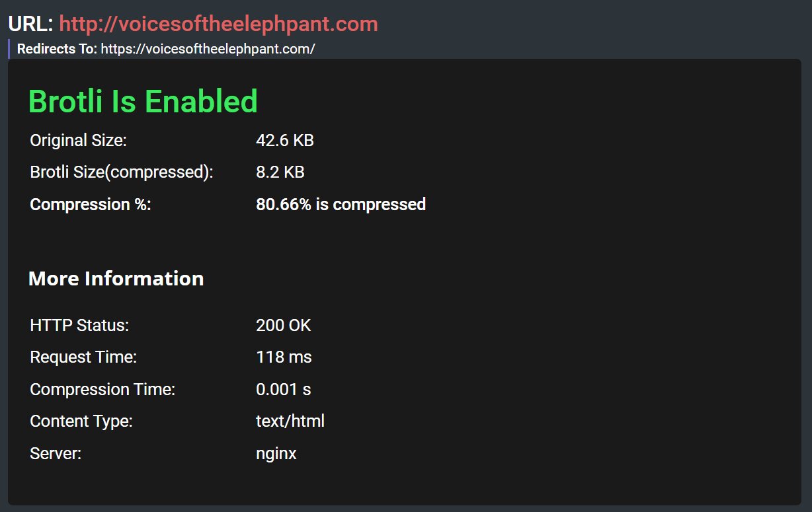
Task: Select the 8.2 KB compressed size value
Action: coord(280,172)
